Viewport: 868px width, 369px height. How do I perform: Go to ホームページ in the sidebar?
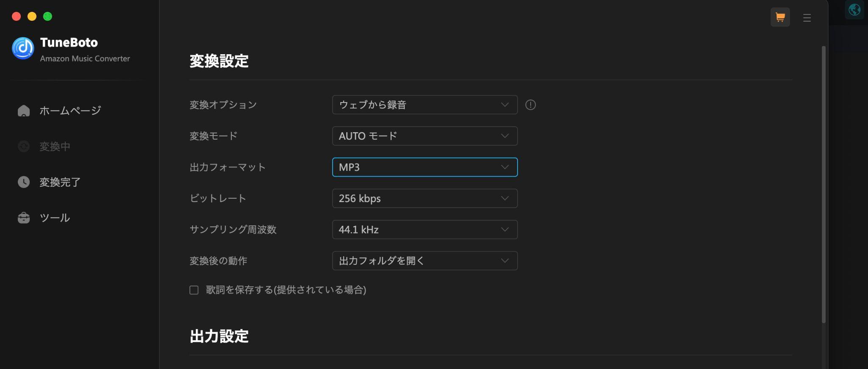coord(70,111)
